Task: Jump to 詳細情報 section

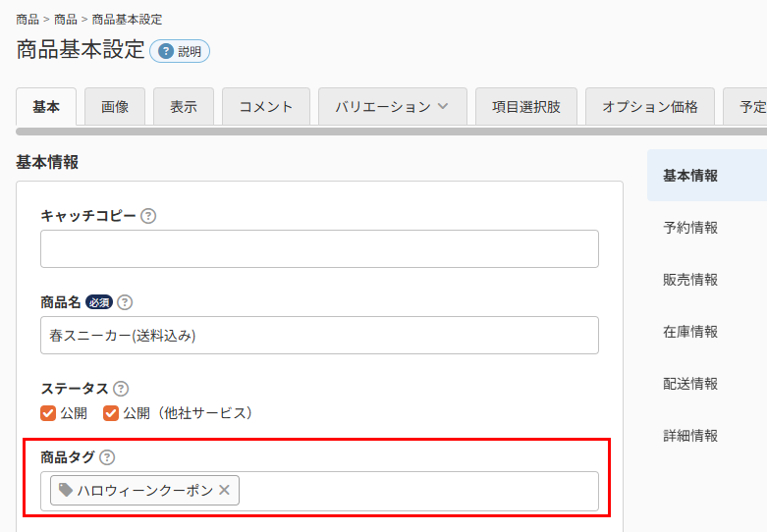Action: pyautogui.click(x=690, y=436)
